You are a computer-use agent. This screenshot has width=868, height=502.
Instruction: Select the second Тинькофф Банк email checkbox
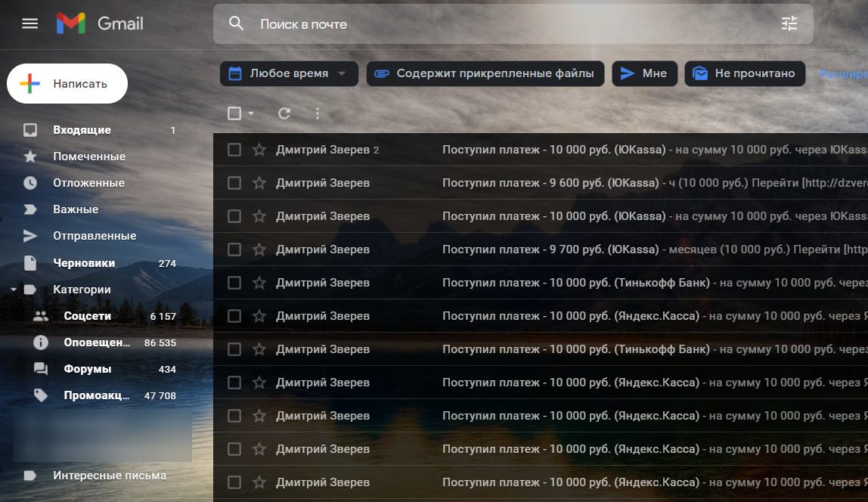tap(234, 349)
